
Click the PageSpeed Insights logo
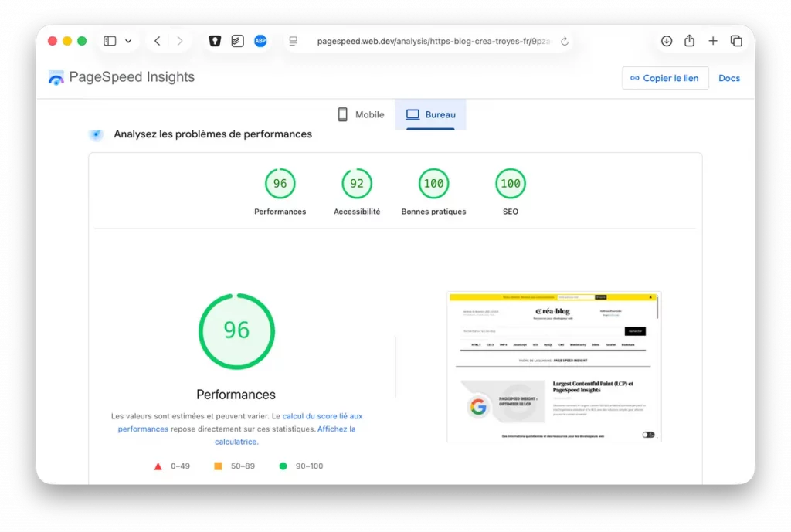tap(55, 77)
